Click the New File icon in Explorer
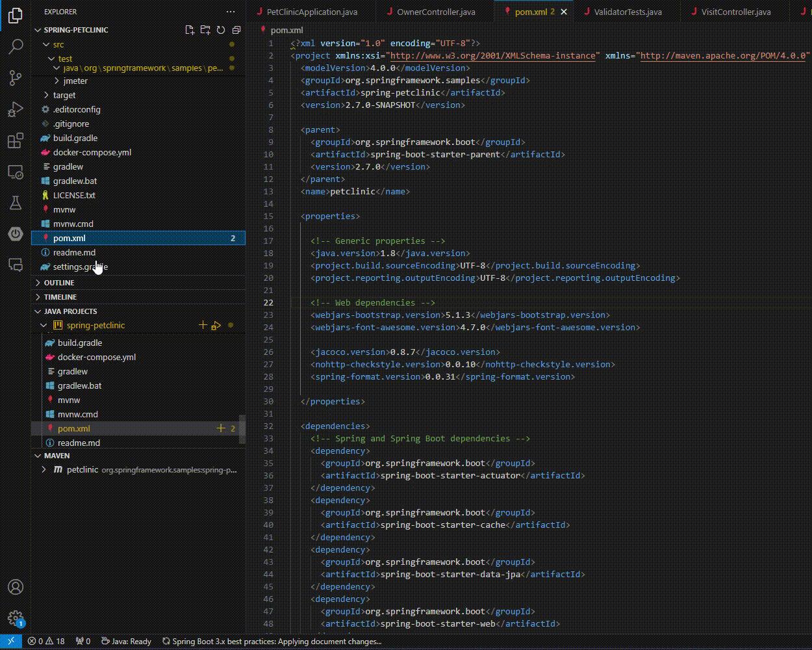The width and height of the screenshot is (812, 650). [x=190, y=29]
